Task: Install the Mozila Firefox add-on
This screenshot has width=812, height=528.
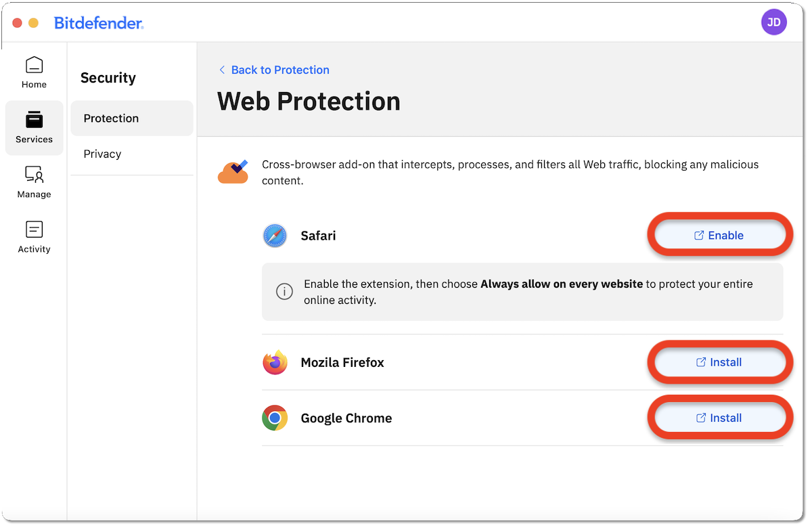Action: point(719,362)
